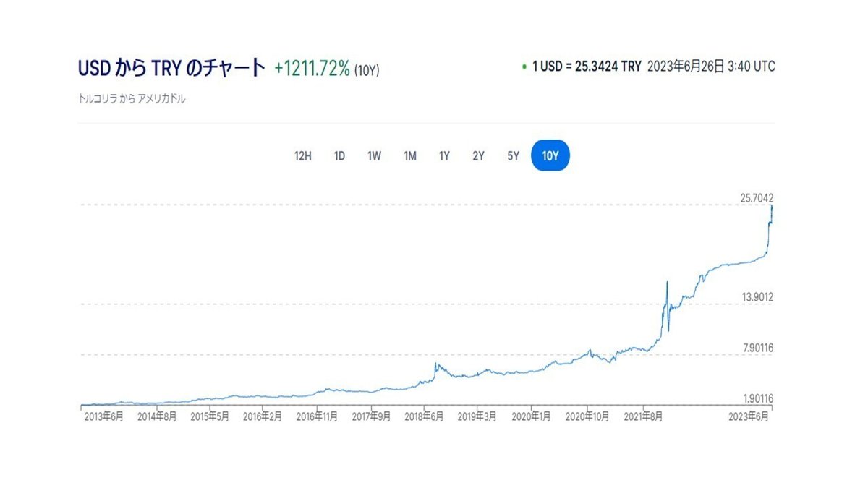Select the 1M monthly range

tap(409, 155)
